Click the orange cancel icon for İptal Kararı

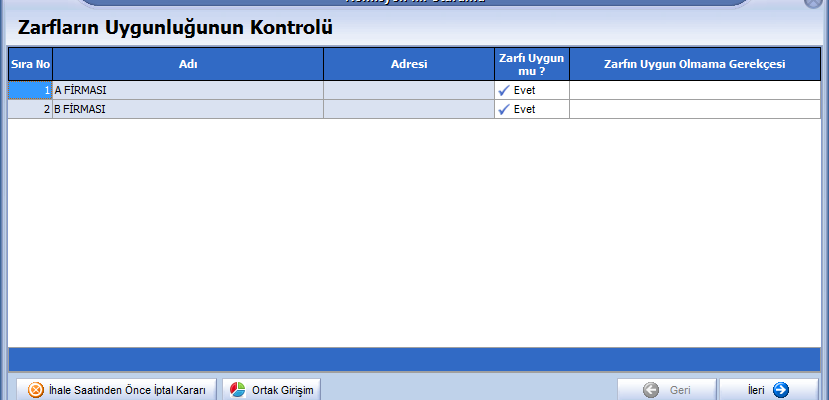[35, 390]
